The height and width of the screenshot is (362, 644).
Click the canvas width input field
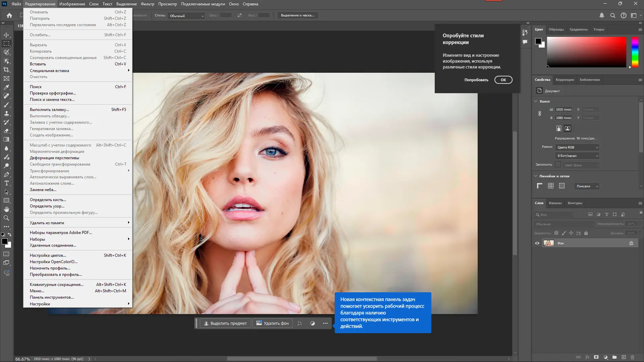pos(563,110)
